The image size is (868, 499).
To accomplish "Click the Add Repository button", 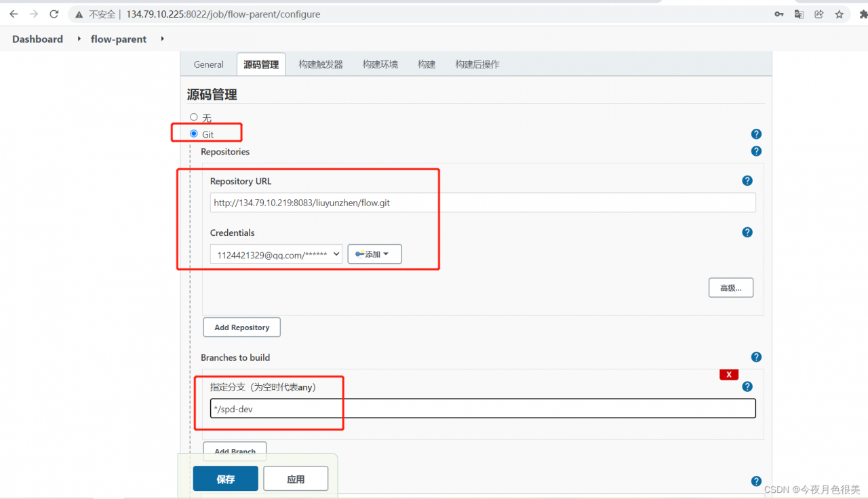I will click(x=242, y=327).
